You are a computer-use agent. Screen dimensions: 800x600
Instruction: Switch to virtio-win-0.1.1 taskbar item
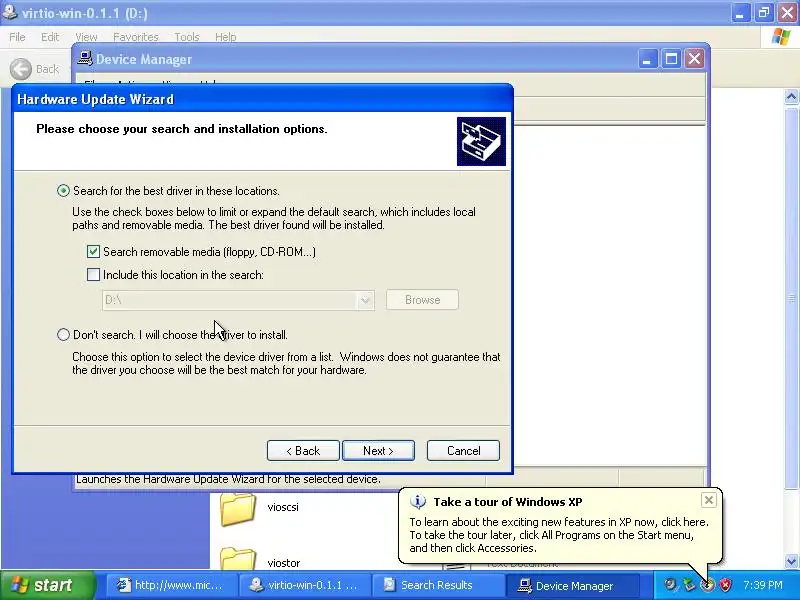305,585
